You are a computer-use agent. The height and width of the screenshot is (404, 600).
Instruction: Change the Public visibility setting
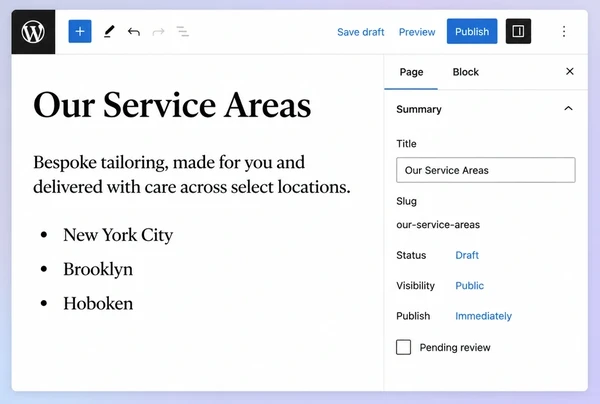(470, 286)
